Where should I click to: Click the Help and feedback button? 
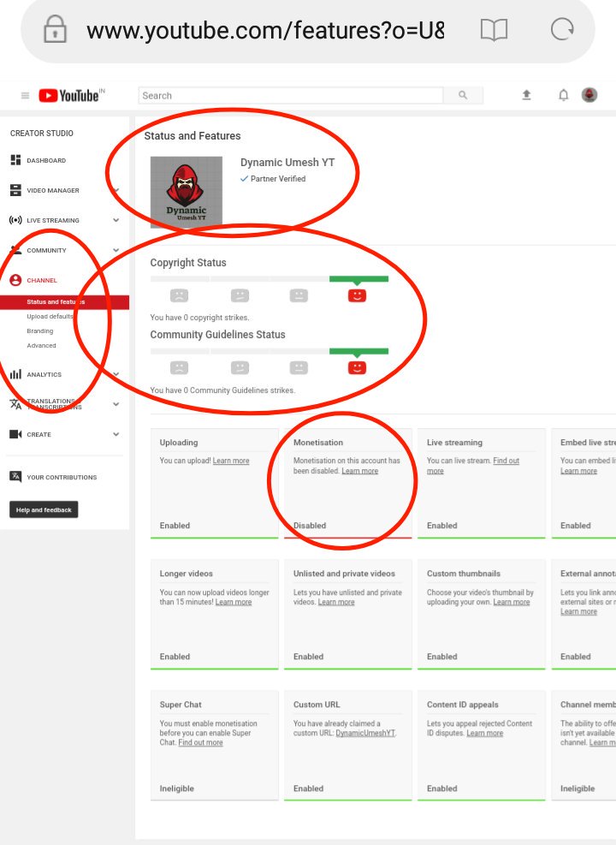pos(44,509)
